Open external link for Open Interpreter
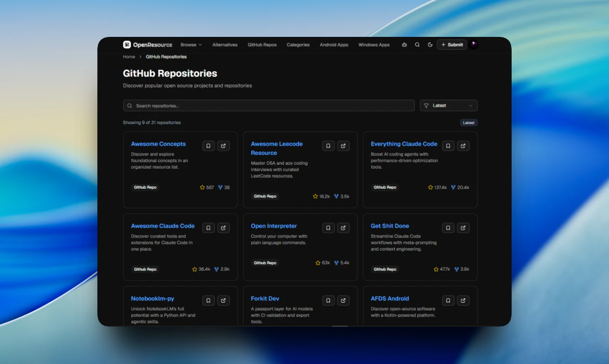609x364 pixels. pyautogui.click(x=343, y=227)
